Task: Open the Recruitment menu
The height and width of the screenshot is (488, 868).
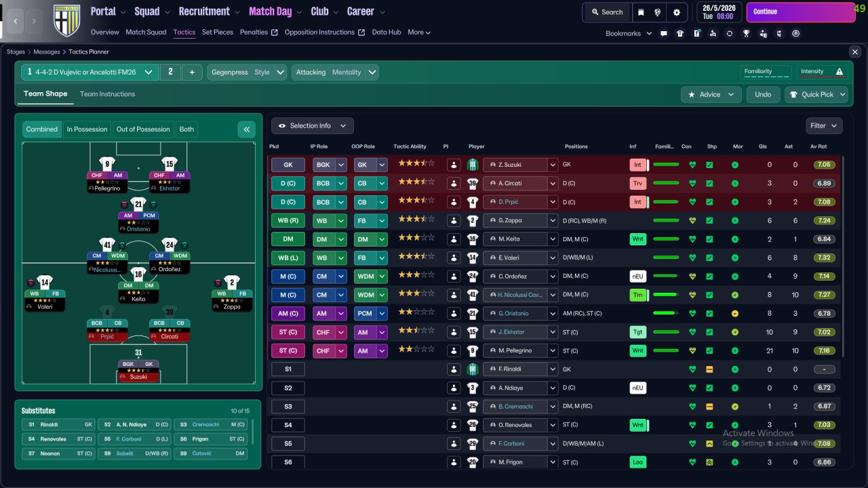Action: point(209,12)
